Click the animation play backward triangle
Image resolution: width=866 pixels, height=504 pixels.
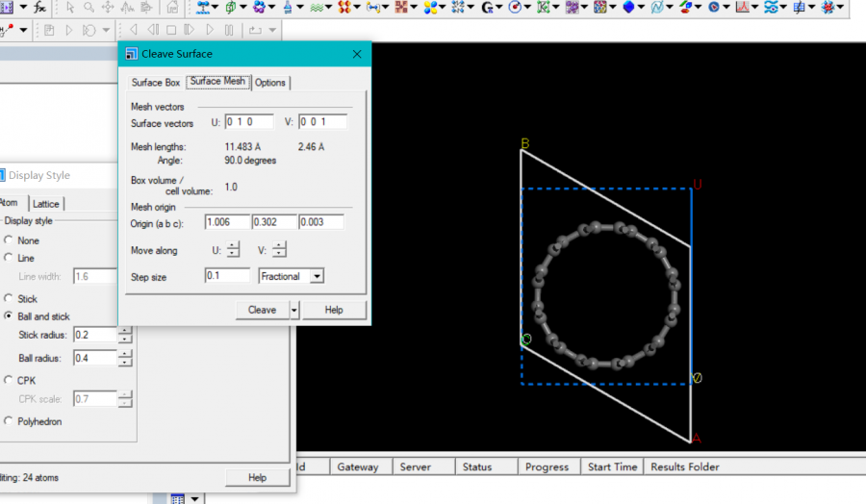[x=133, y=30]
